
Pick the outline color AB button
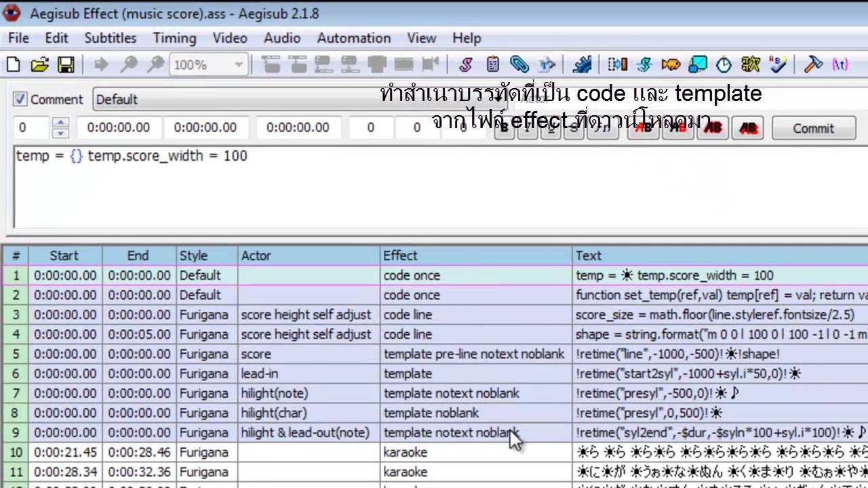[x=712, y=127]
